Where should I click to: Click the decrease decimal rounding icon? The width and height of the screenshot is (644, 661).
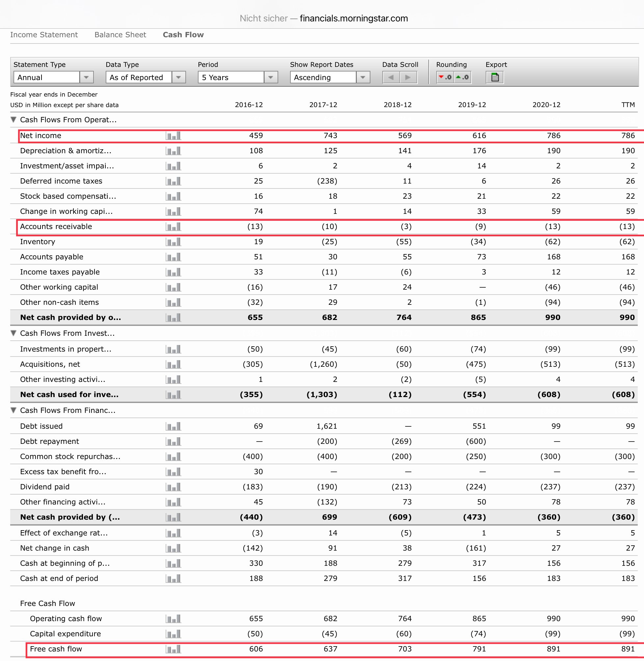[x=445, y=77]
